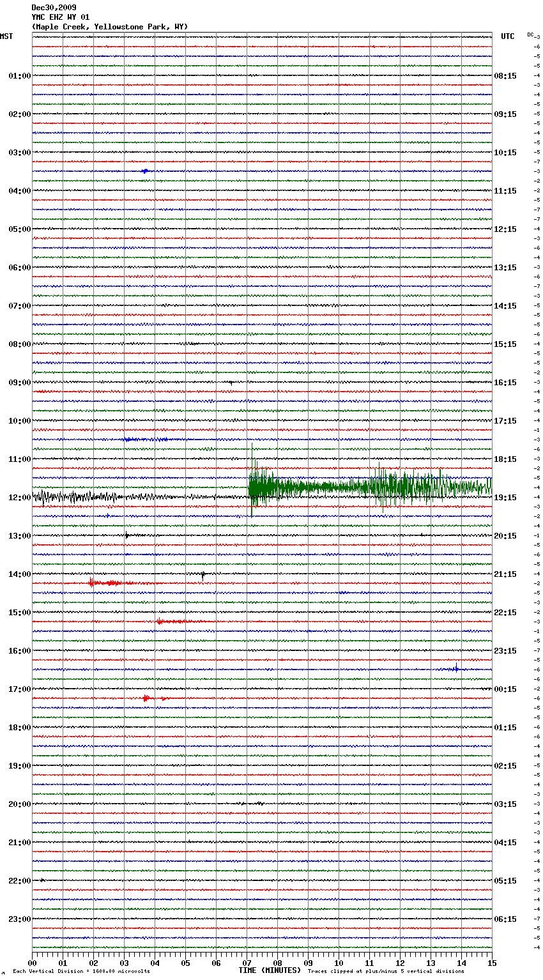
Task: Select minute 07 on the bottom axis
Action: click(247, 963)
